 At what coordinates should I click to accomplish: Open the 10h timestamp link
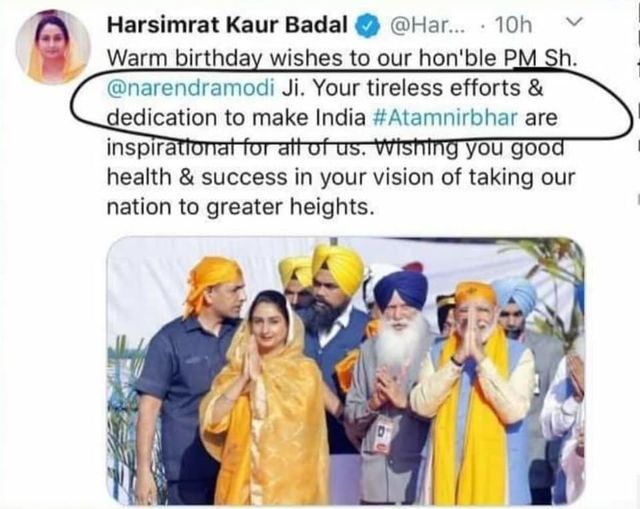pyautogui.click(x=513, y=26)
